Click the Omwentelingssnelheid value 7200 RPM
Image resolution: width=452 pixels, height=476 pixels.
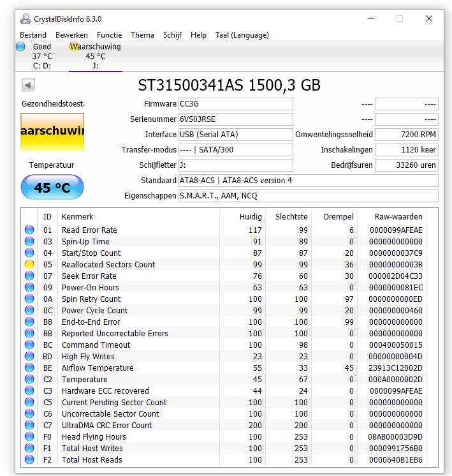(407, 135)
